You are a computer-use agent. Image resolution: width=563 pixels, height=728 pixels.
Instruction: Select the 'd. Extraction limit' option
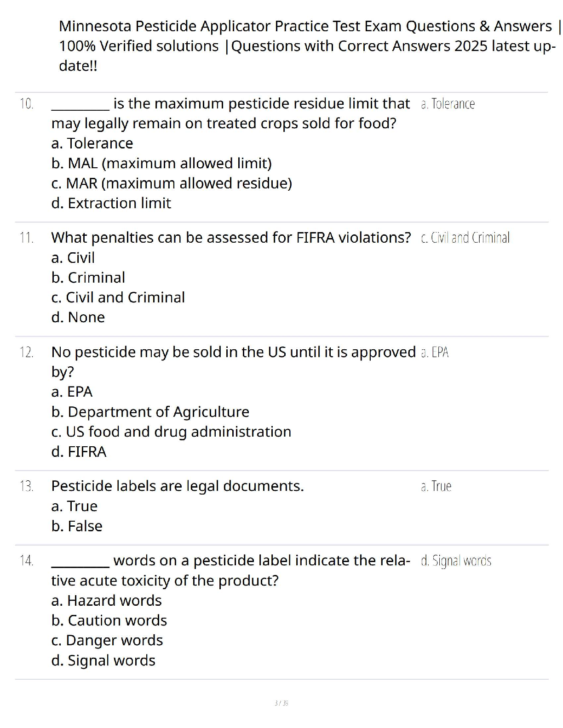pos(111,203)
